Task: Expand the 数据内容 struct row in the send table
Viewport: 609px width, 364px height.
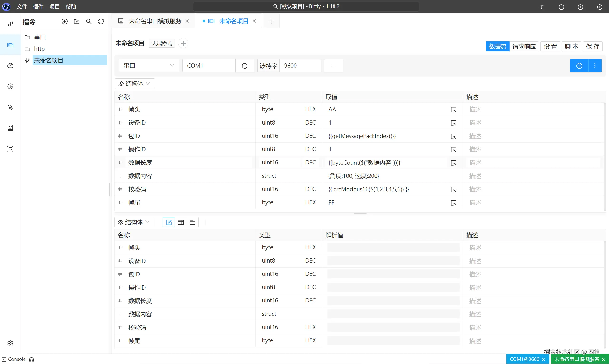Action: pos(120,176)
